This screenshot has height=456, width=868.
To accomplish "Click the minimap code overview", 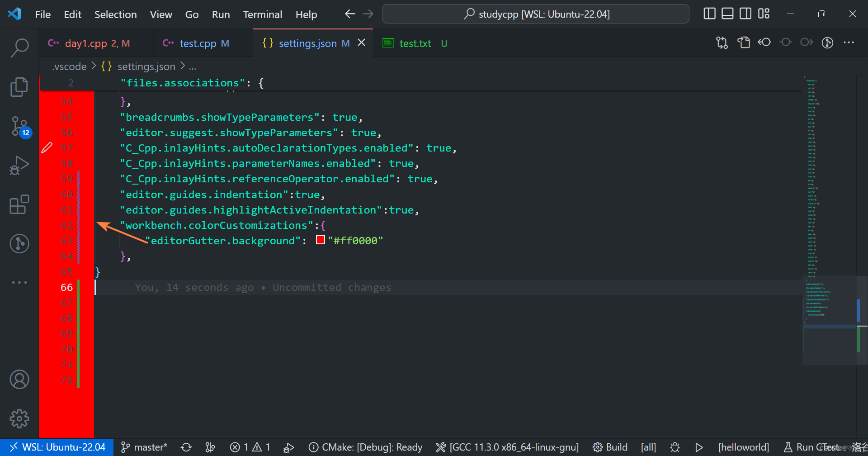I will coord(829,220).
